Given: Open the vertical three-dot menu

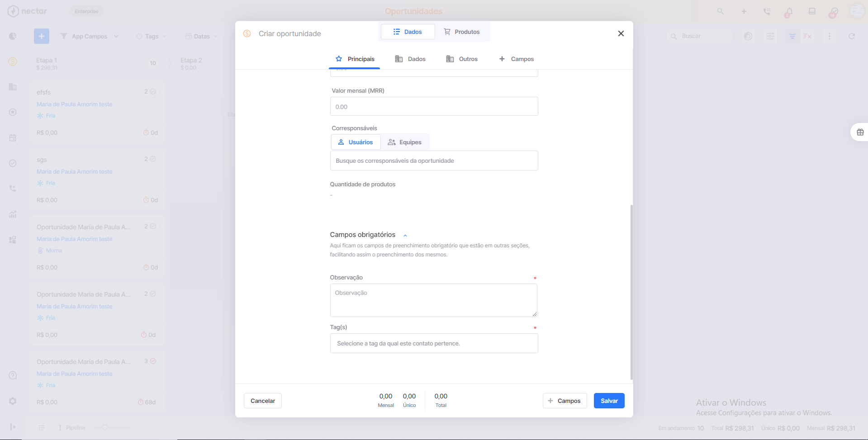Looking at the screenshot, I should [x=830, y=36].
